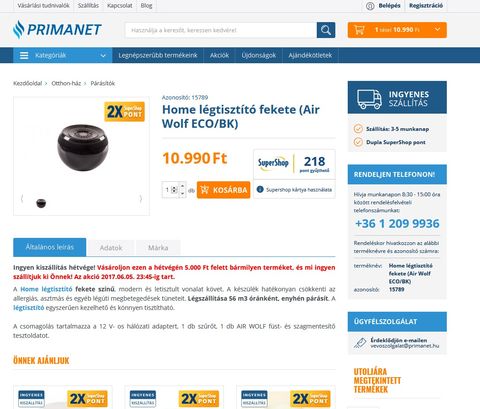Show previous product image with left arrow

click(22, 199)
